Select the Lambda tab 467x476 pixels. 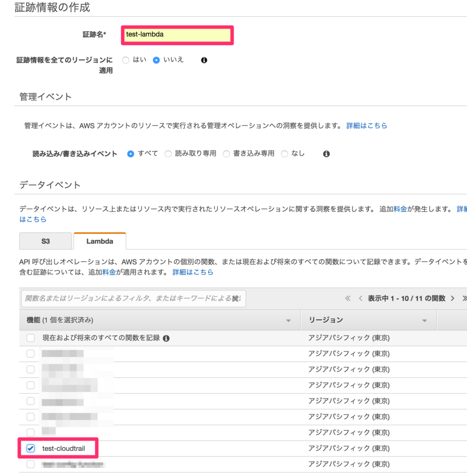pos(99,240)
